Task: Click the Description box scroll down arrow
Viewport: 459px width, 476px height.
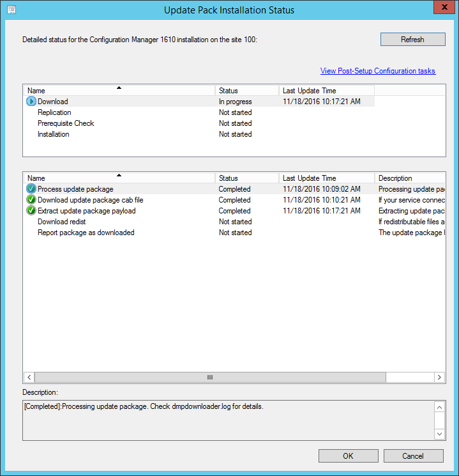Action: 440,434
